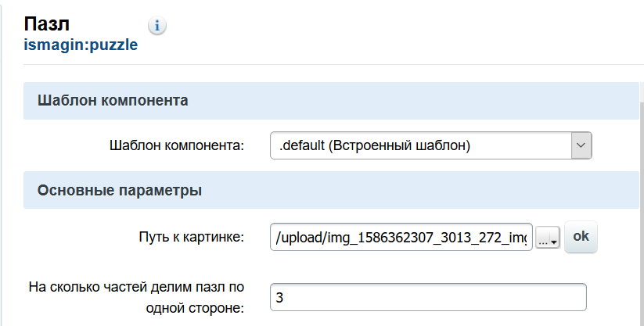Click the picture path input field
Viewport: 644px width, 326px height.
pos(401,237)
